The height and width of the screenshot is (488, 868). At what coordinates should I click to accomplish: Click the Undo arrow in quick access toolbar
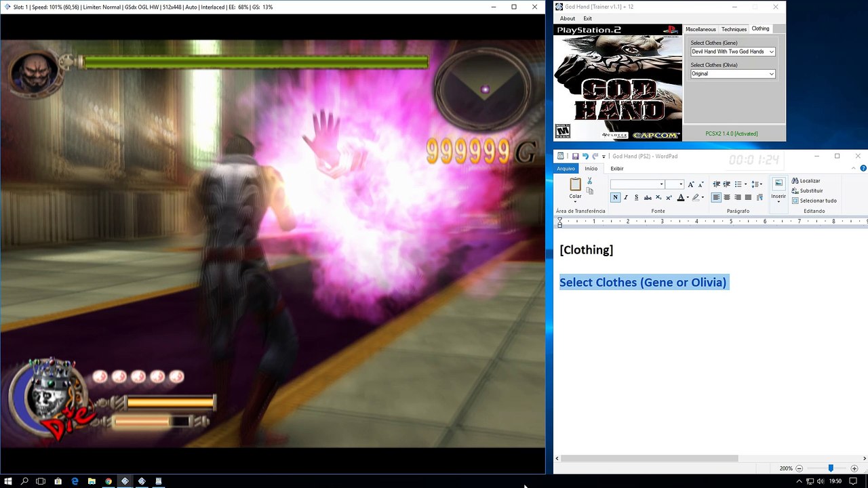coord(585,157)
